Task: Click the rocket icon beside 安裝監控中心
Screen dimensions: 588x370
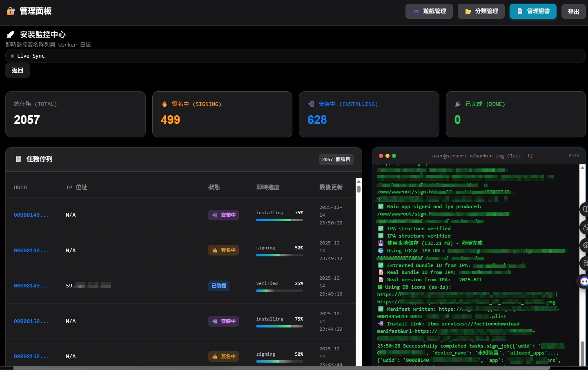Action: pyautogui.click(x=11, y=35)
